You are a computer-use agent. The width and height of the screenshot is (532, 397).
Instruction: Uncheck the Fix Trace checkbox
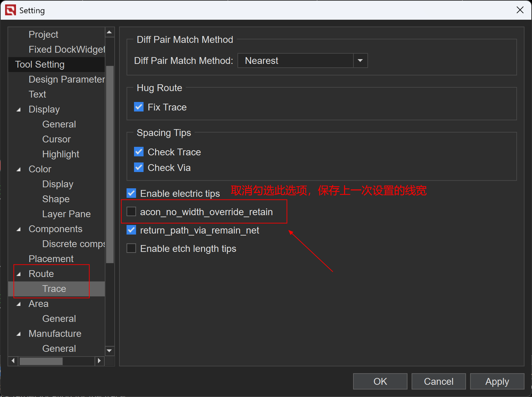point(139,107)
